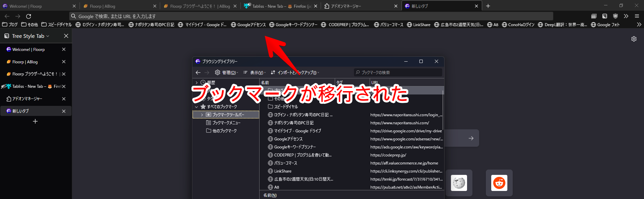Viewport: 644px width, 199px height.
Task: Close the Tabliss tab in the sidebar
Action: [x=64, y=86]
